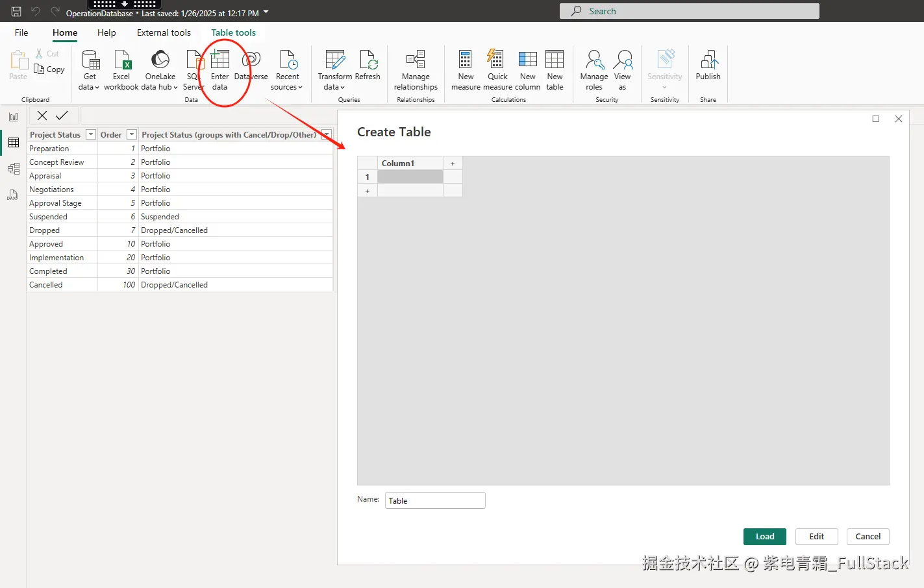Connect to Dataverse source
This screenshot has width=924, height=588.
[x=251, y=65]
